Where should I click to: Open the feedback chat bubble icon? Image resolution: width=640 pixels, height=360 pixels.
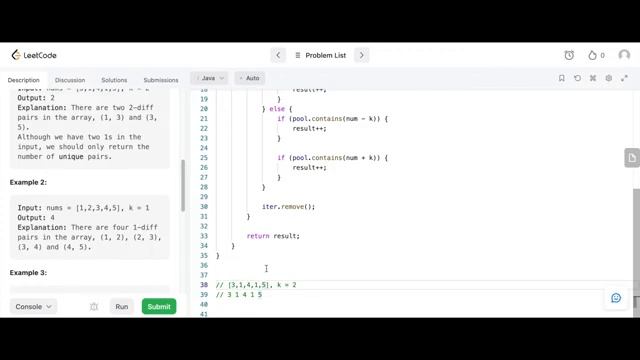(616, 298)
